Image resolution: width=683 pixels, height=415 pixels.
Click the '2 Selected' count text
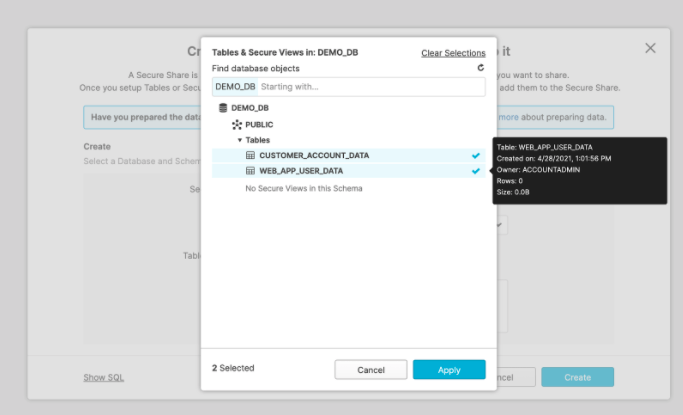tap(233, 368)
